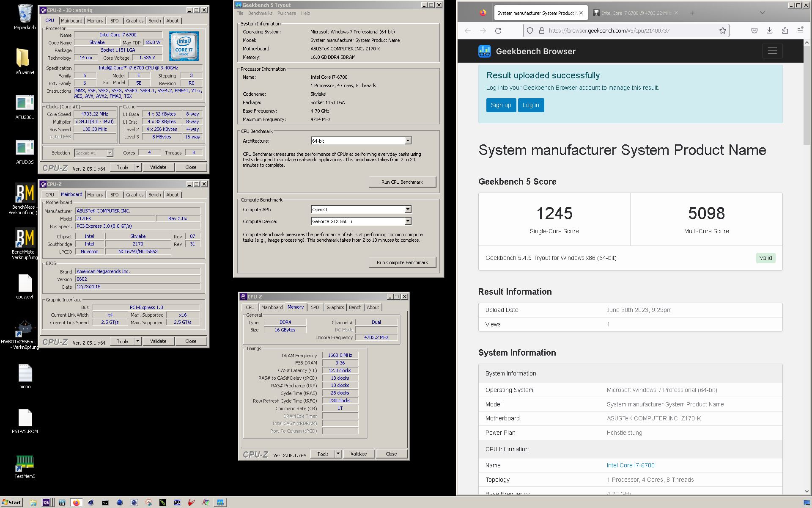Launch the AFU236U desktop shortcut
Viewport: 812px width, 508px height.
click(25, 106)
